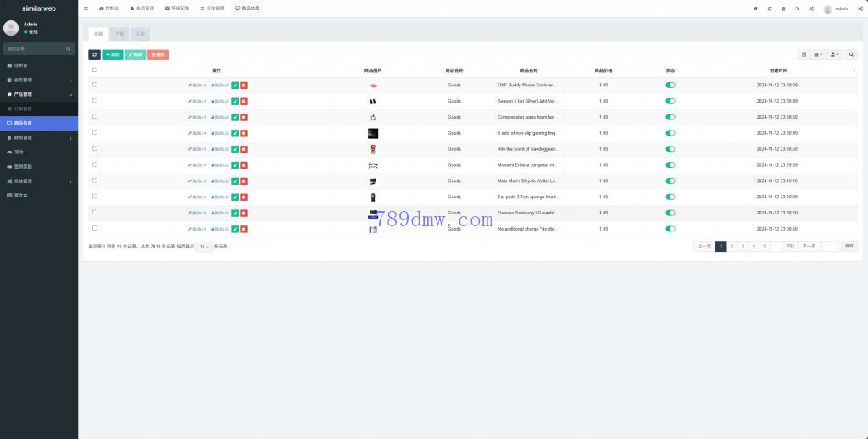Click the product thumbnail for the 5 sets gaming row

click(373, 133)
